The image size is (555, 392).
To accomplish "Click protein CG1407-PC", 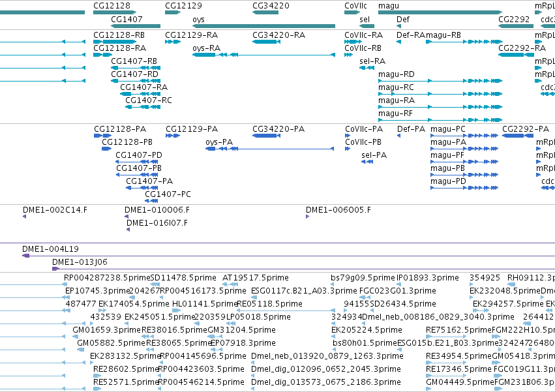I will 168,195.
